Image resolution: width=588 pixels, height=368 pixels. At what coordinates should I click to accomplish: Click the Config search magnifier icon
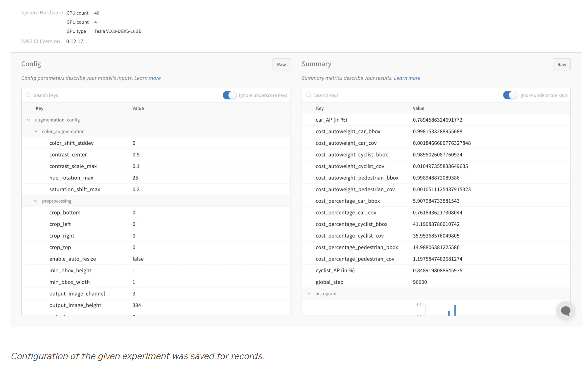point(29,95)
